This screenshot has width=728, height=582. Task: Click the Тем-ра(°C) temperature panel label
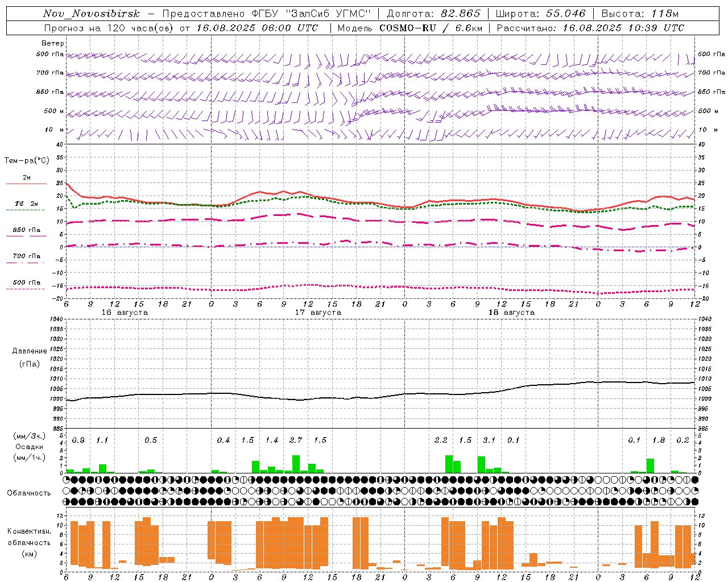(x=27, y=161)
